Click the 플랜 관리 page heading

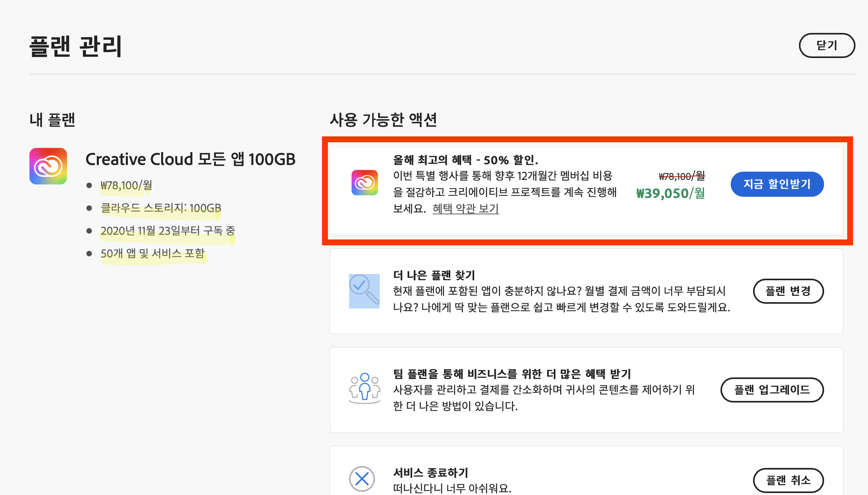76,46
